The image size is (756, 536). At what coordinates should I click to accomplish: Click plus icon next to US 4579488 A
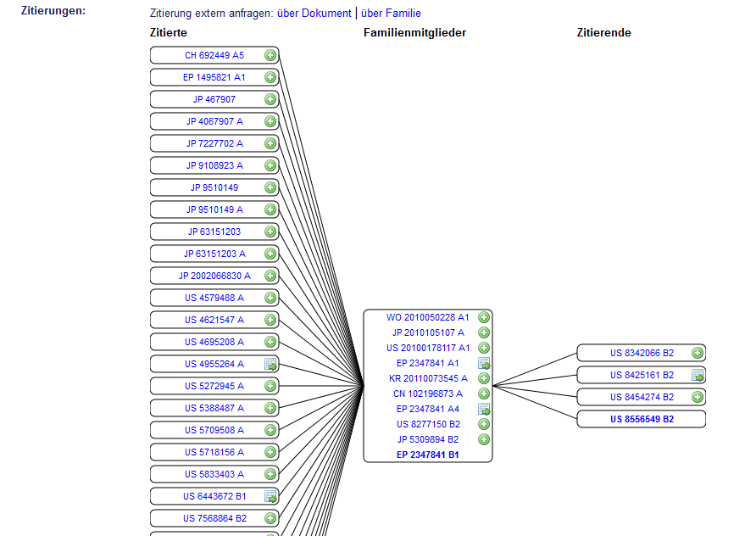pos(270,298)
